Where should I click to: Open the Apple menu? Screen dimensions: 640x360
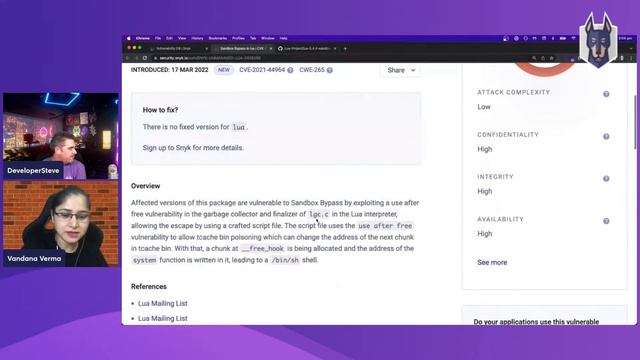tap(129, 38)
